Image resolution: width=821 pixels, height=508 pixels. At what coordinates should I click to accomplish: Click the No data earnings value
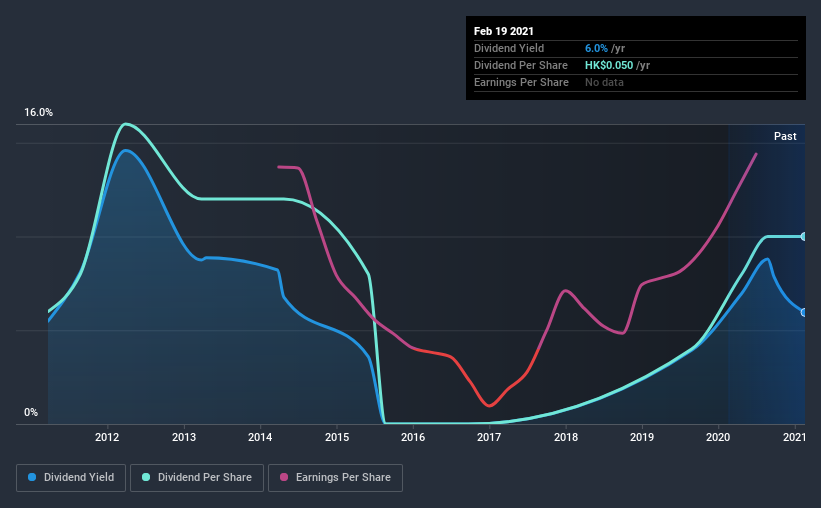coord(604,82)
